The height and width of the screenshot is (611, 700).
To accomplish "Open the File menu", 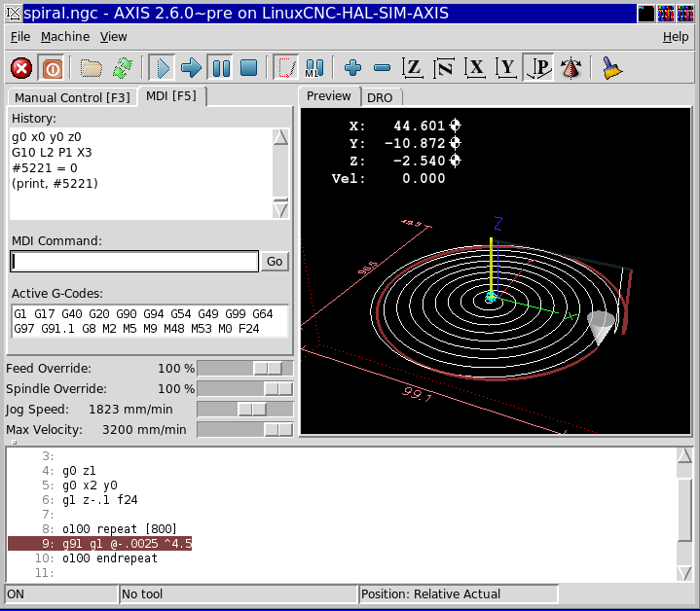I will click(x=20, y=37).
